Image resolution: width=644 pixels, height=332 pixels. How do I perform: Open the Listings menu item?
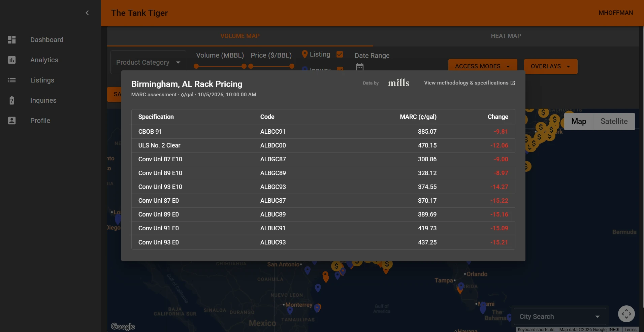coord(42,80)
